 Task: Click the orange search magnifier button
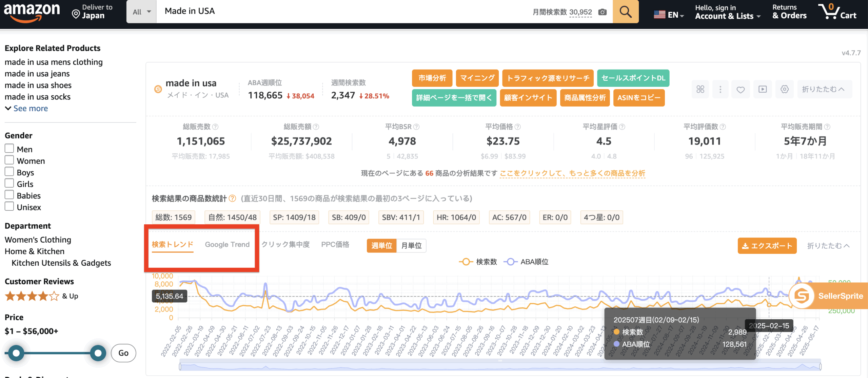pyautogui.click(x=625, y=12)
